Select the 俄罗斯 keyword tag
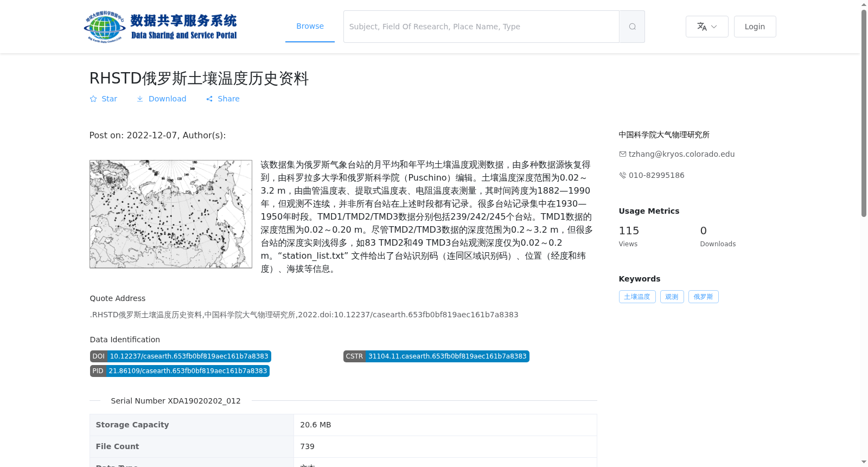 pos(703,297)
